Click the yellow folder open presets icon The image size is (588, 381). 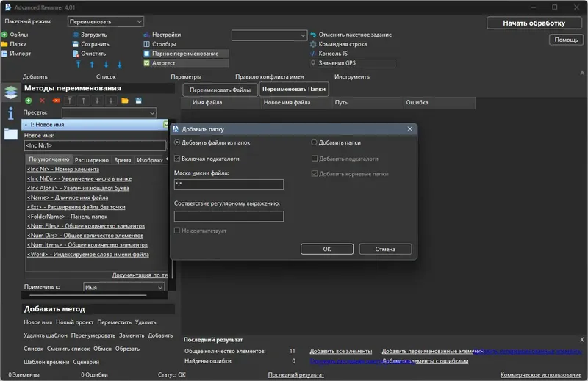coord(125,101)
